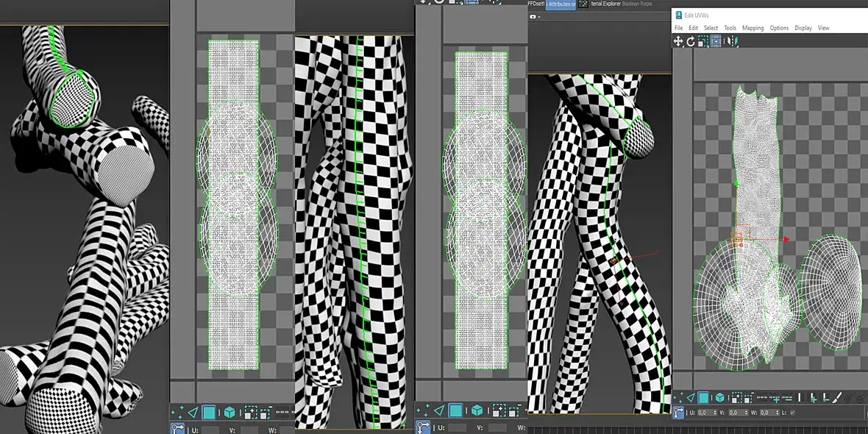Choose the Scale tool in Edit UVWs toolbar
The width and height of the screenshot is (868, 434).
tap(703, 42)
